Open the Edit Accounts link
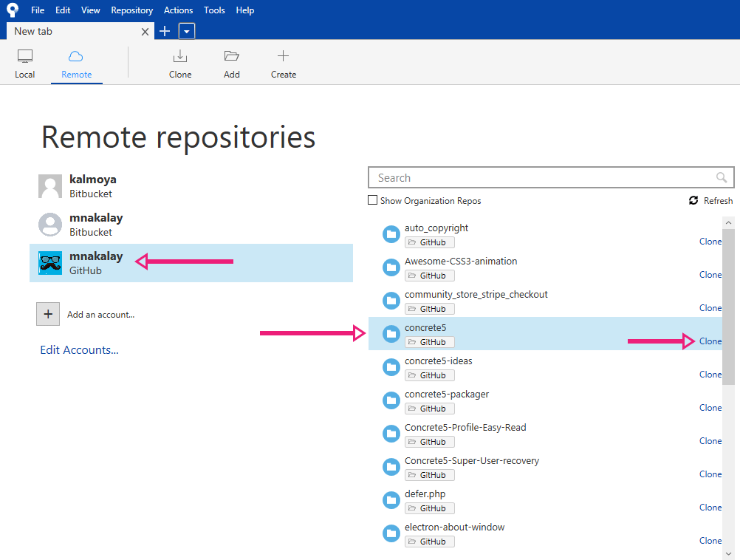Viewport: 740px width, 560px height. point(79,350)
